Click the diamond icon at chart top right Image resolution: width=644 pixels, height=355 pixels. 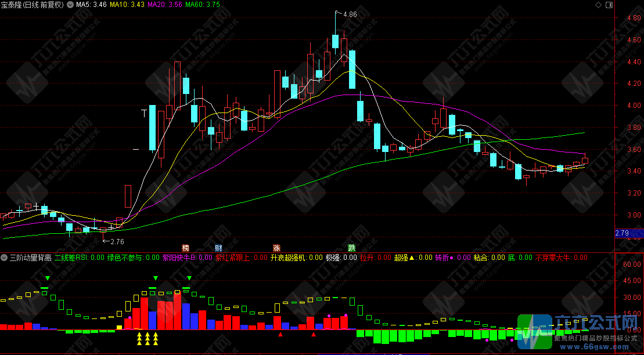(x=599, y=5)
